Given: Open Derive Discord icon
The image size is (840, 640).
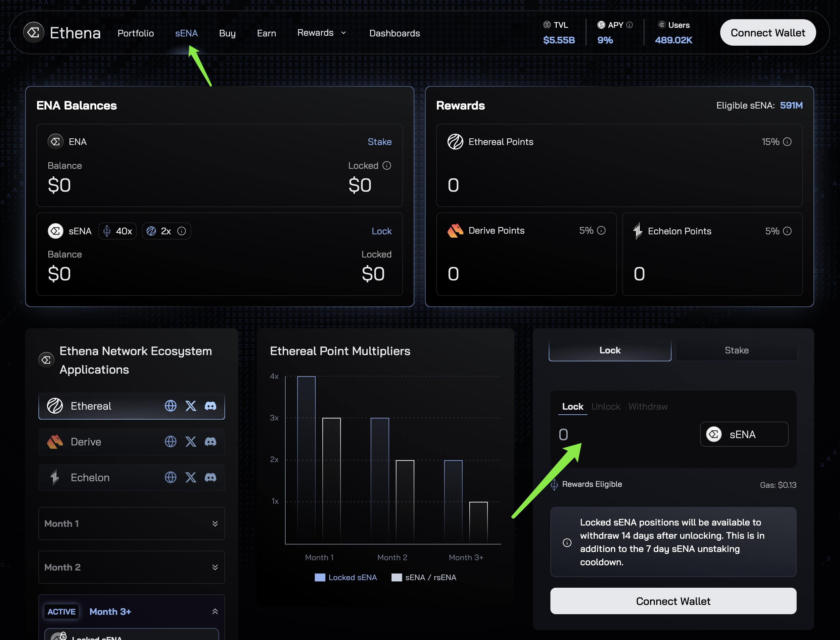Looking at the screenshot, I should tap(211, 441).
